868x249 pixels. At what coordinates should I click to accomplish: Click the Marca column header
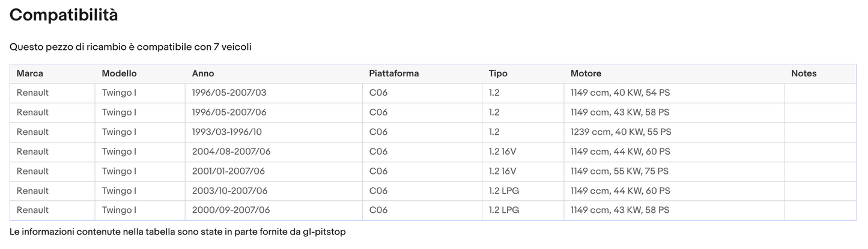click(30, 73)
